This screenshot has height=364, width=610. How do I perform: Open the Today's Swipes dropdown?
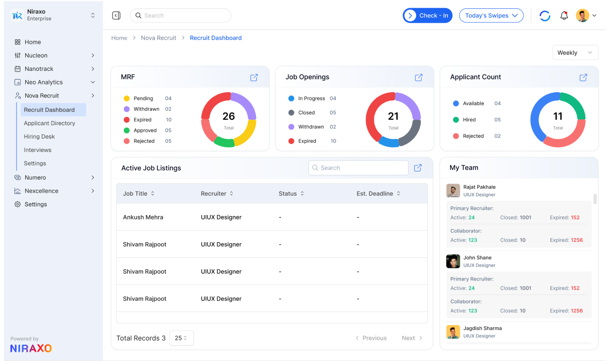(x=491, y=15)
